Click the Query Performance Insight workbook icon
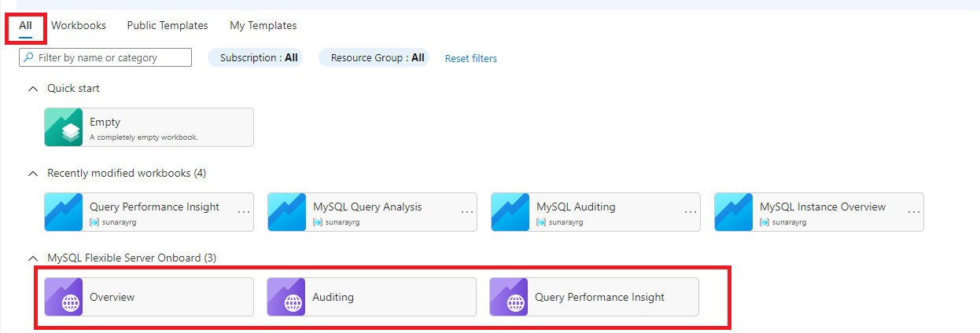The image size is (980, 333). [x=64, y=212]
